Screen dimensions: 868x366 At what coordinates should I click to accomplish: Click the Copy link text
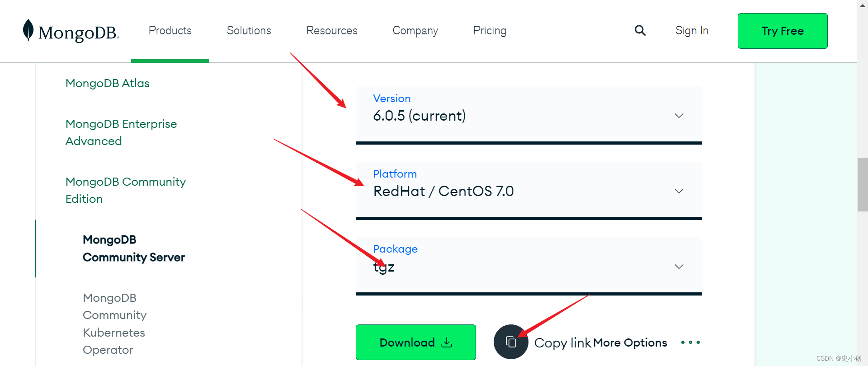563,343
